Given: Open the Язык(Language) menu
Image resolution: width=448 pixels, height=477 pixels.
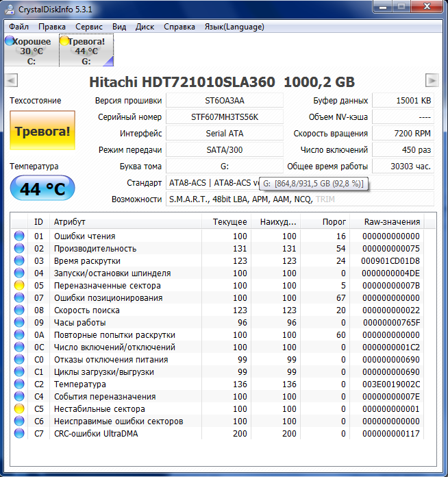Looking at the screenshot, I should [x=234, y=27].
